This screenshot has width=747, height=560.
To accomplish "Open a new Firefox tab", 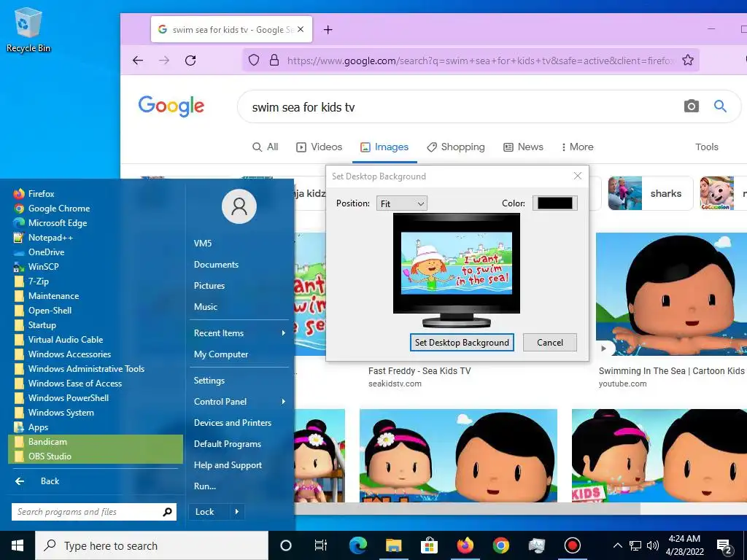I will click(x=328, y=29).
